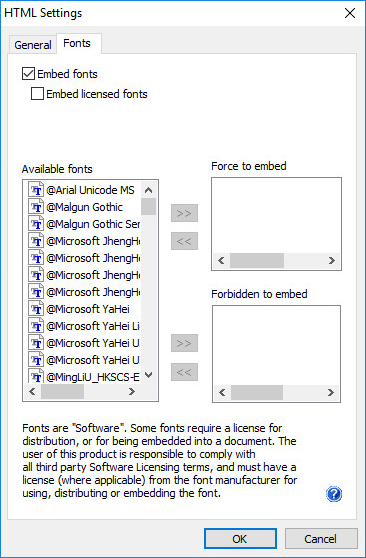
Task: Click Forbidden to embed left scroll arrow
Action: tap(222, 392)
